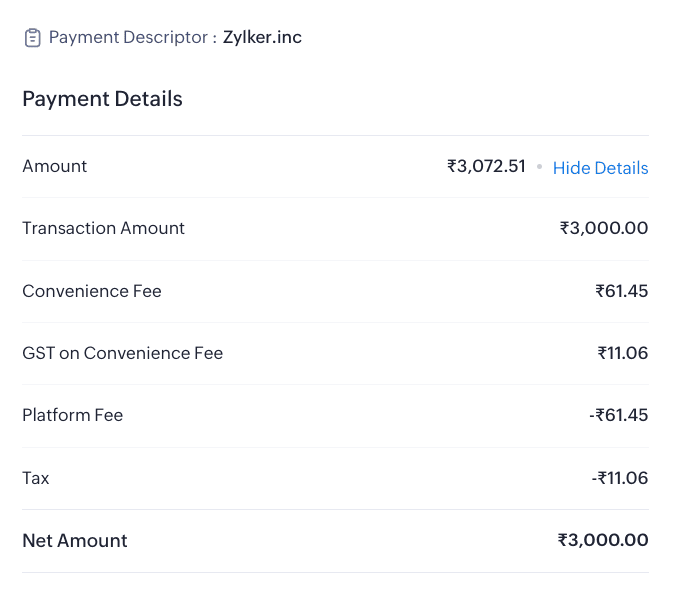Click the Tax row label

(x=36, y=478)
